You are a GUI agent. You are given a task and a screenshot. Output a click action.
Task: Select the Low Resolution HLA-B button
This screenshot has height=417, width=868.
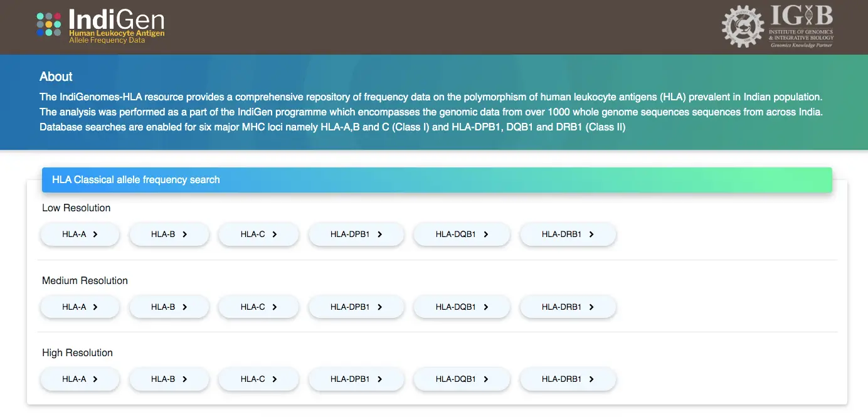[x=169, y=235]
